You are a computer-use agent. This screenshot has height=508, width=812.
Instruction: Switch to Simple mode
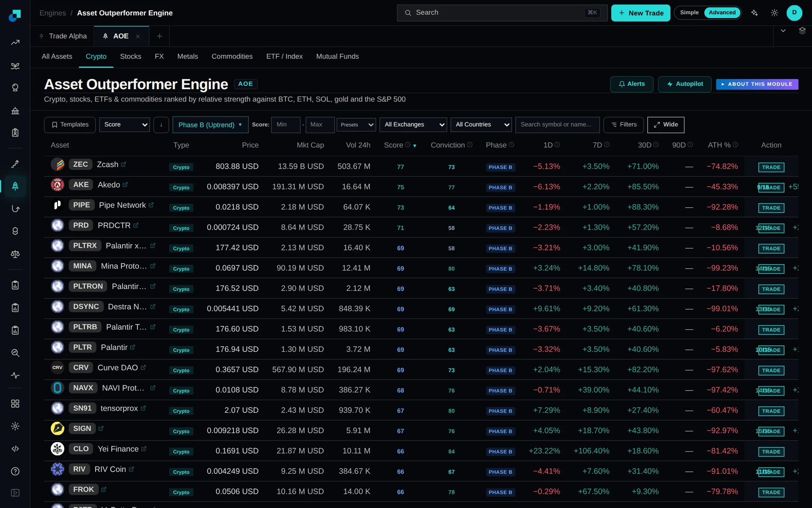coord(689,13)
